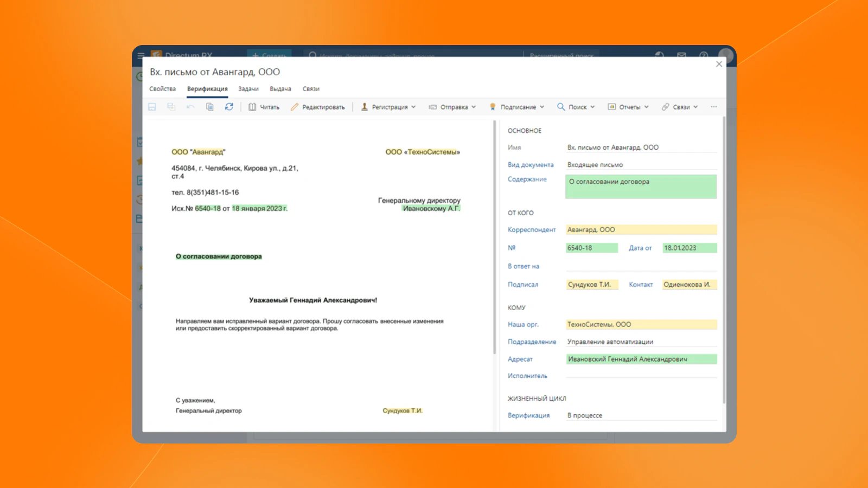868x488 pixels.
Task: Click the Корреспондент link label
Action: tap(532, 230)
